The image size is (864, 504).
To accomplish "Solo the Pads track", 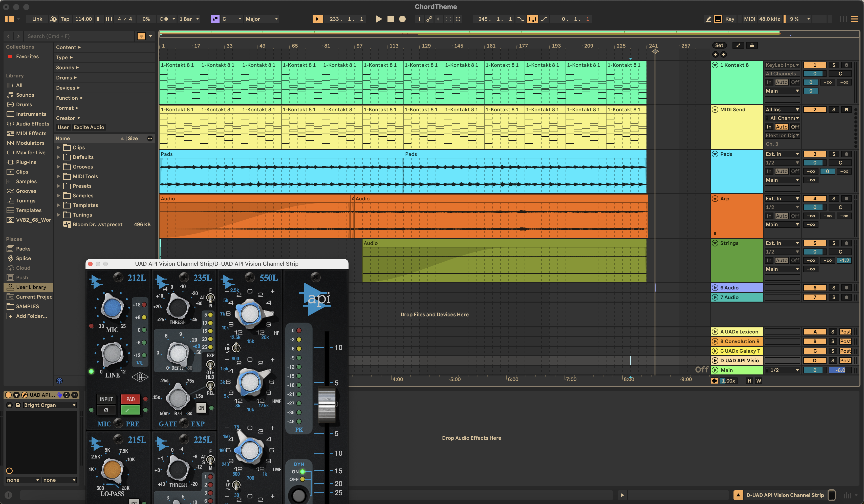I will click(833, 154).
